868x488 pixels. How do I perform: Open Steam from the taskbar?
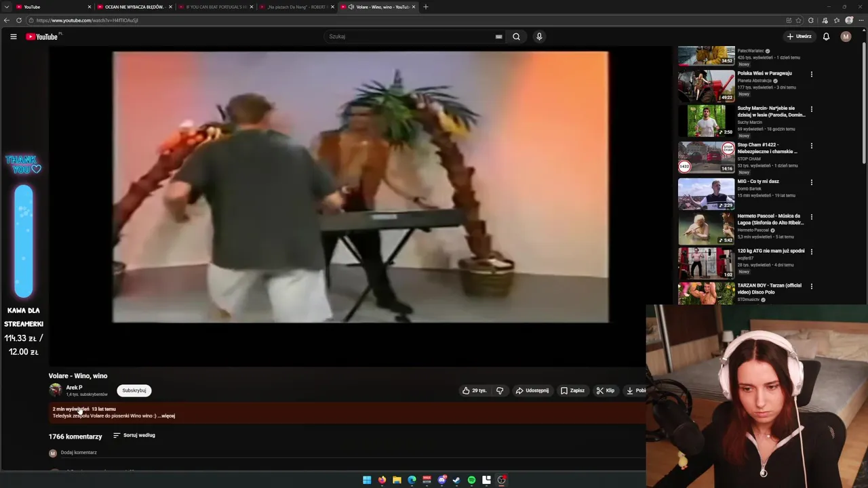coord(456,480)
